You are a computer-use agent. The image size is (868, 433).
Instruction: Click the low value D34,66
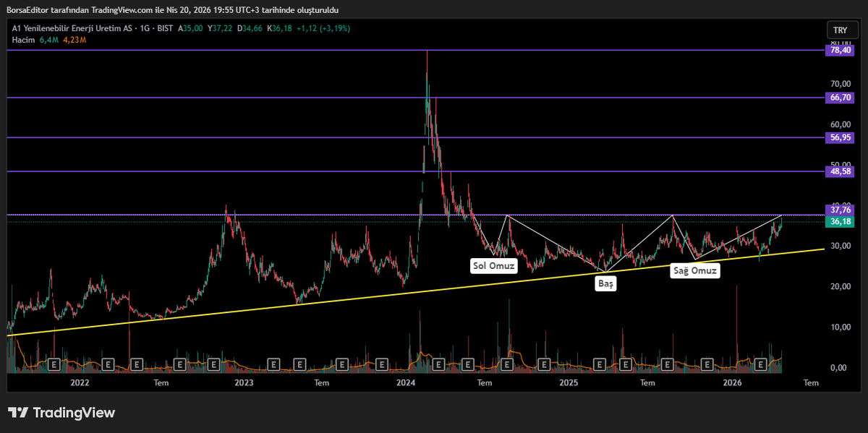pyautogui.click(x=250, y=28)
